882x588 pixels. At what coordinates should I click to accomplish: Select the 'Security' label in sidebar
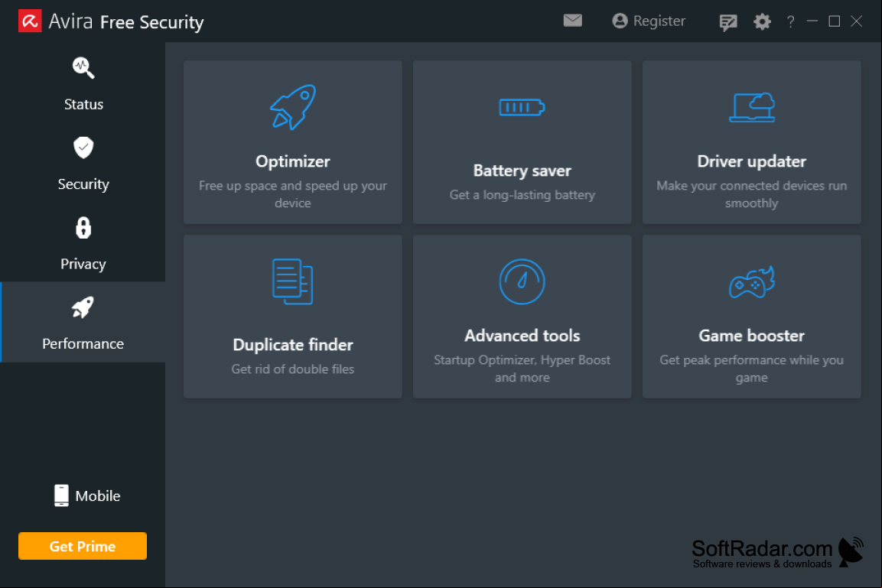83,184
